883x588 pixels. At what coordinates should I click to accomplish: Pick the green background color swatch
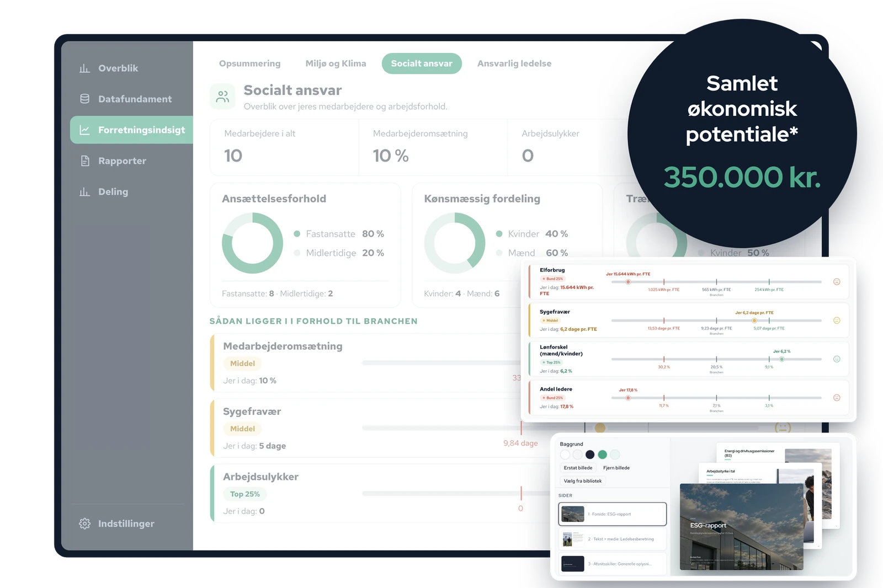point(603,455)
